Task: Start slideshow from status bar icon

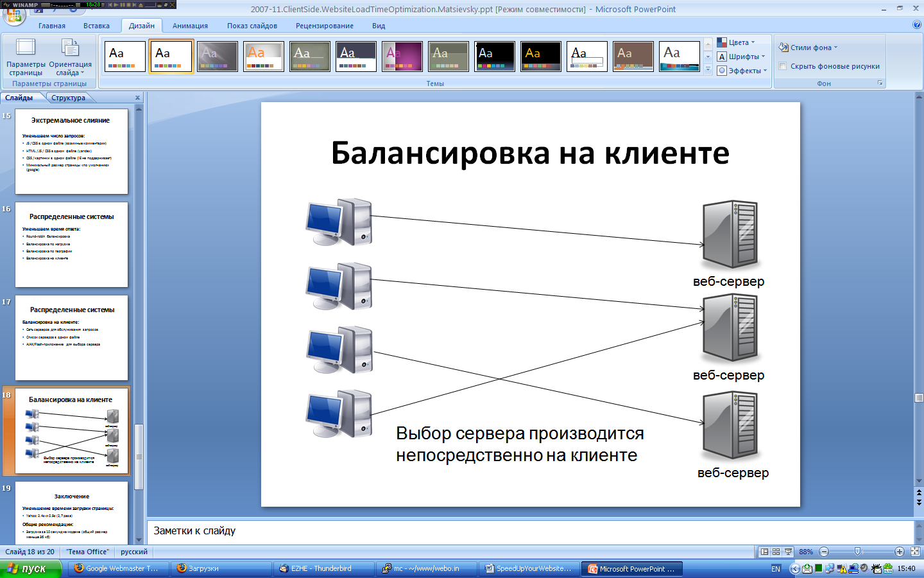Action: coord(788,552)
